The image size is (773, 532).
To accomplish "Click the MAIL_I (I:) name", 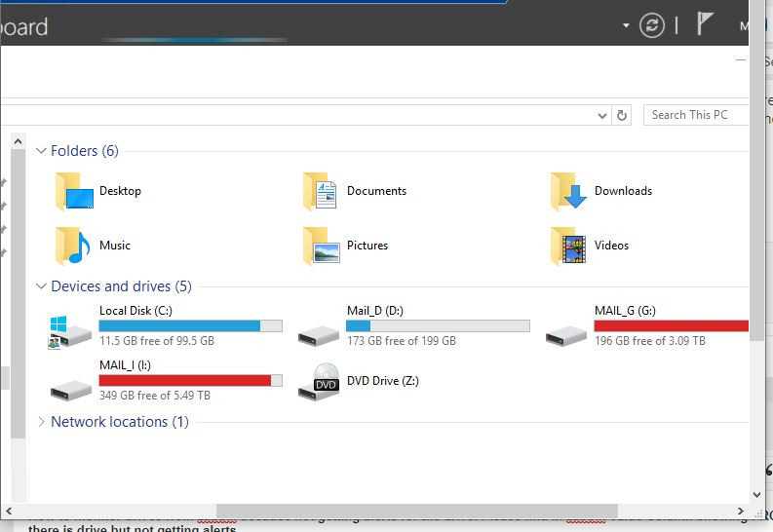I will 125,365.
